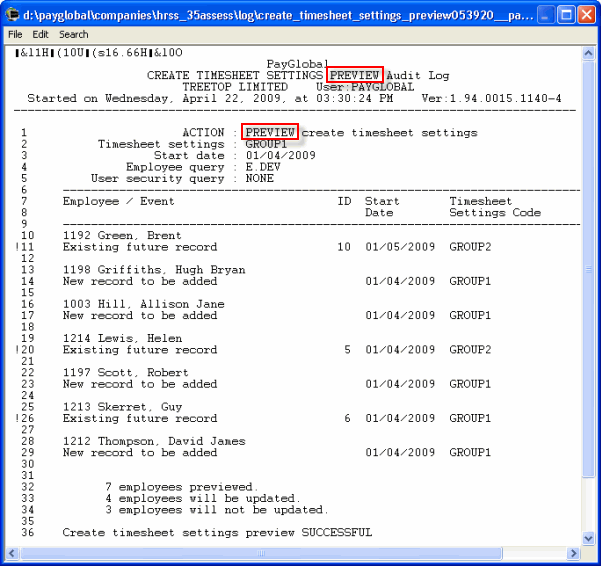Click 'PREVIEW' in the report title
The height and width of the screenshot is (566, 601).
tap(355, 75)
